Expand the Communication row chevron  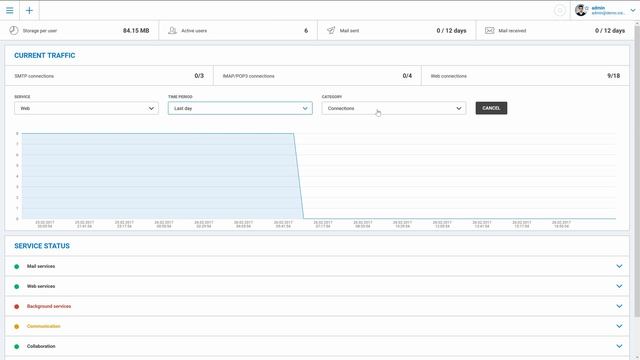coord(619,326)
